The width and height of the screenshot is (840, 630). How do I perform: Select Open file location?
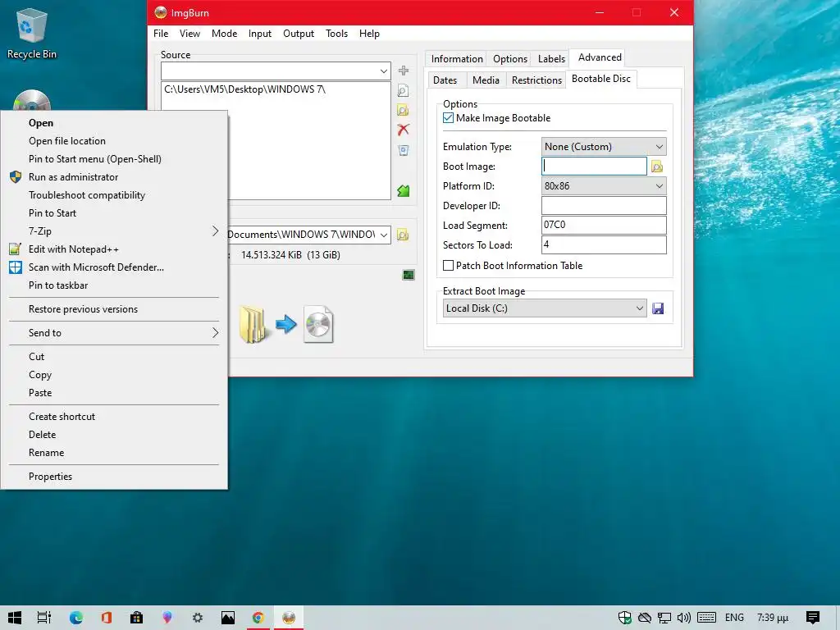(x=114, y=141)
